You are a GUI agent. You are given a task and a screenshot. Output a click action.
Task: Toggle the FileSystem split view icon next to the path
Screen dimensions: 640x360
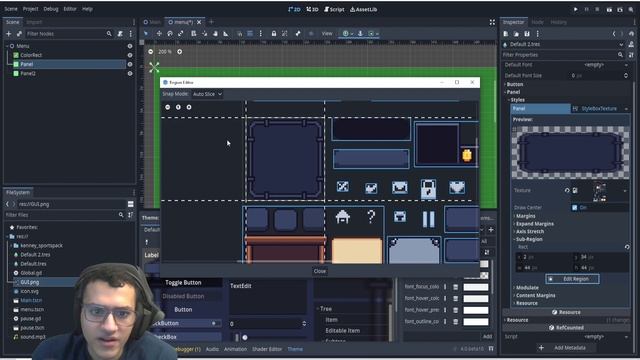pyautogui.click(x=131, y=204)
